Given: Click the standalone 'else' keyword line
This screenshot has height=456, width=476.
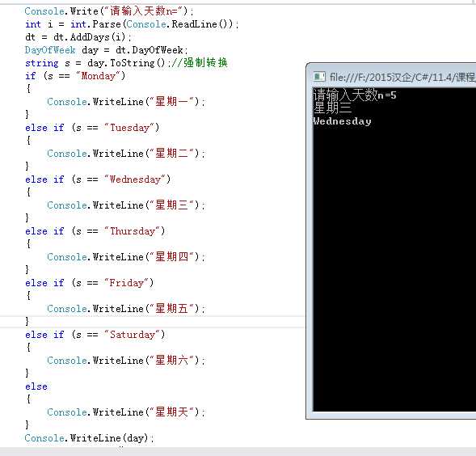Looking at the screenshot, I should pos(36,386).
